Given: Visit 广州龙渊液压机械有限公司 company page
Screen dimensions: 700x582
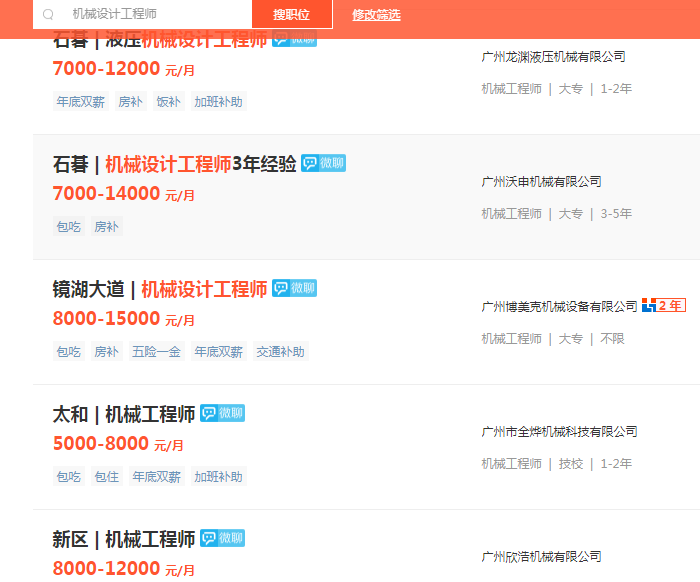Looking at the screenshot, I should click(x=553, y=57).
